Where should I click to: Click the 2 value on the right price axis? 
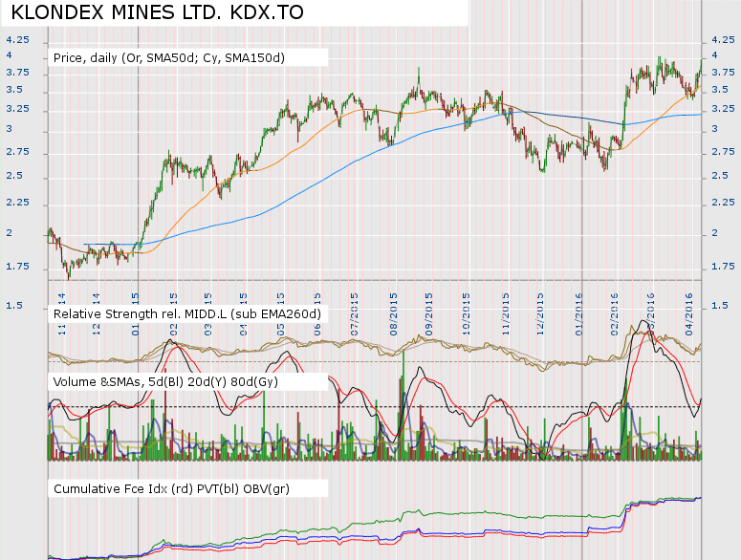(714, 233)
